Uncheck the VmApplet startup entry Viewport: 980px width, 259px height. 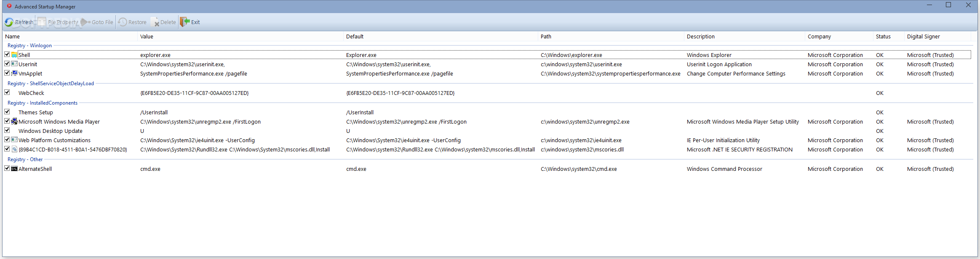pyautogui.click(x=7, y=73)
